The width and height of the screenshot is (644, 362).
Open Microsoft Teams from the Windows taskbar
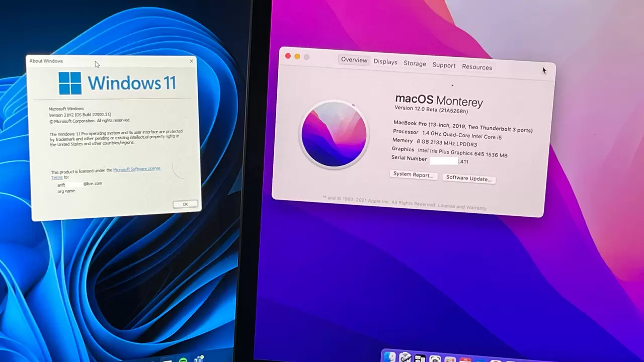pyautogui.click(x=200, y=359)
